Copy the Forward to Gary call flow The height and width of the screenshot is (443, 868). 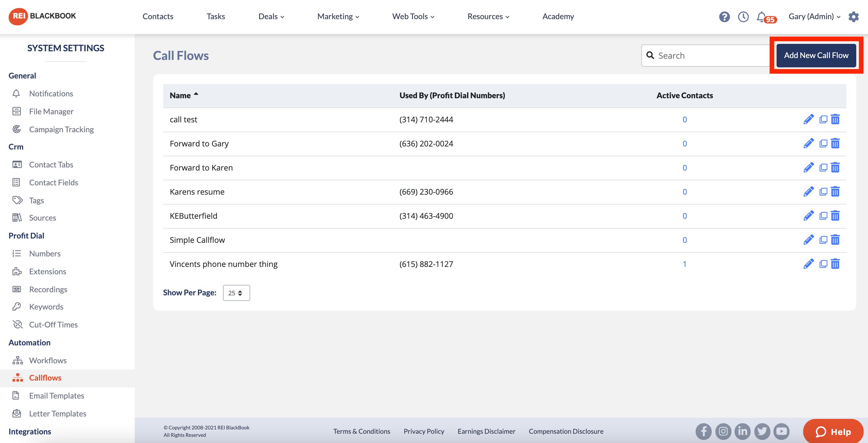(x=823, y=144)
